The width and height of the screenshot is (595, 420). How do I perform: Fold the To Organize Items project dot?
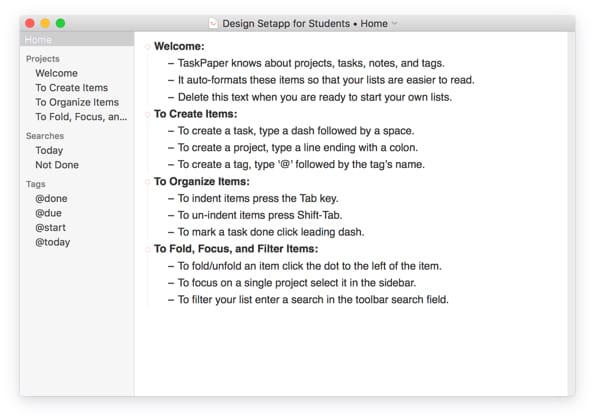click(147, 182)
